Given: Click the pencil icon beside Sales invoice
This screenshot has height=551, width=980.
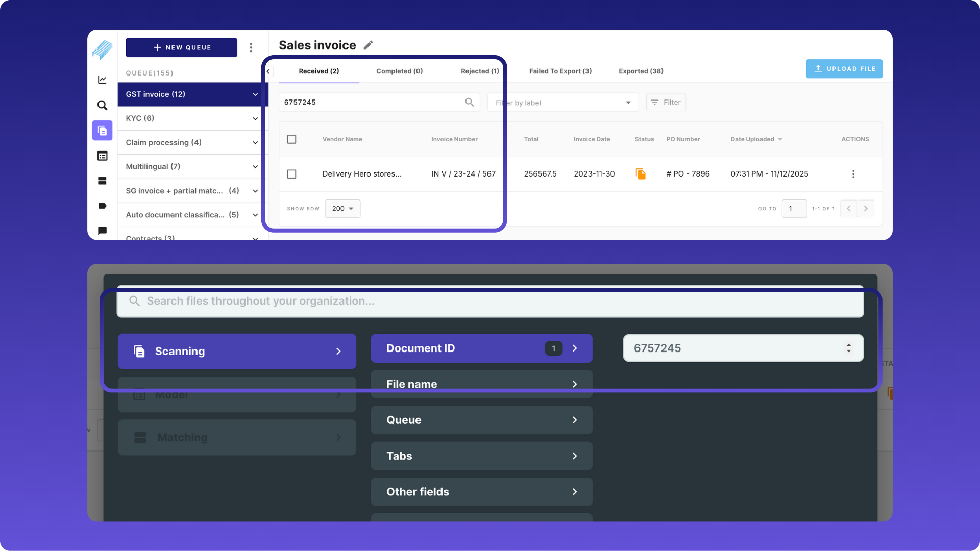Looking at the screenshot, I should [368, 45].
